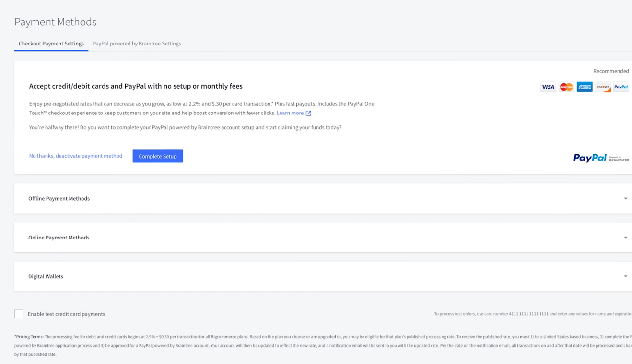Click the American Express card icon
This screenshot has height=364, width=632.
point(585,87)
